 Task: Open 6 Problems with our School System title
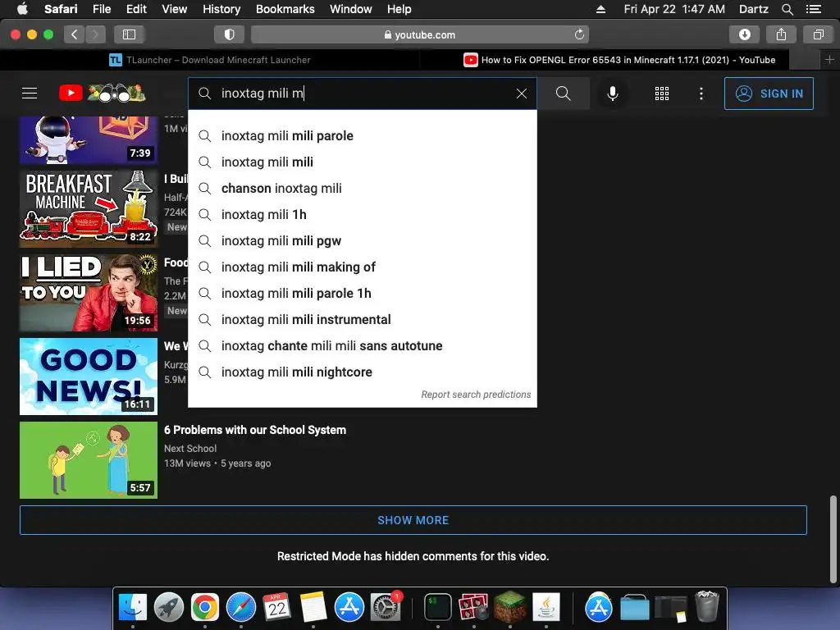[x=255, y=430]
